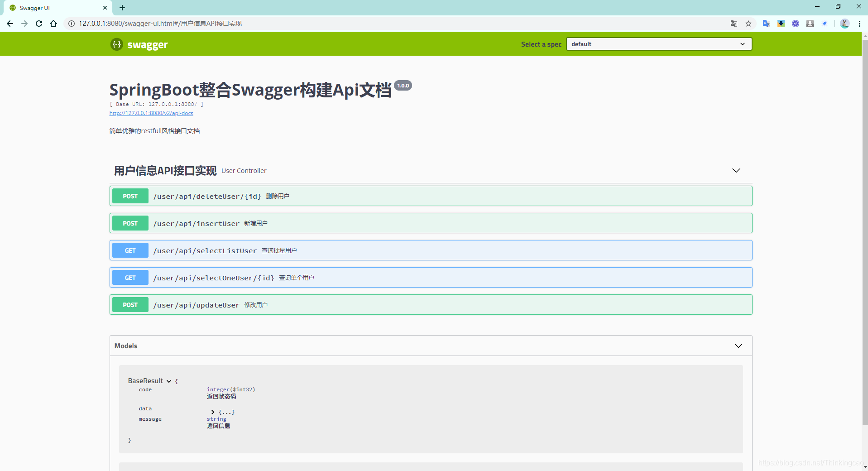The width and height of the screenshot is (868, 471).
Task: Click the 返回状态码 field description
Action: (x=221, y=396)
